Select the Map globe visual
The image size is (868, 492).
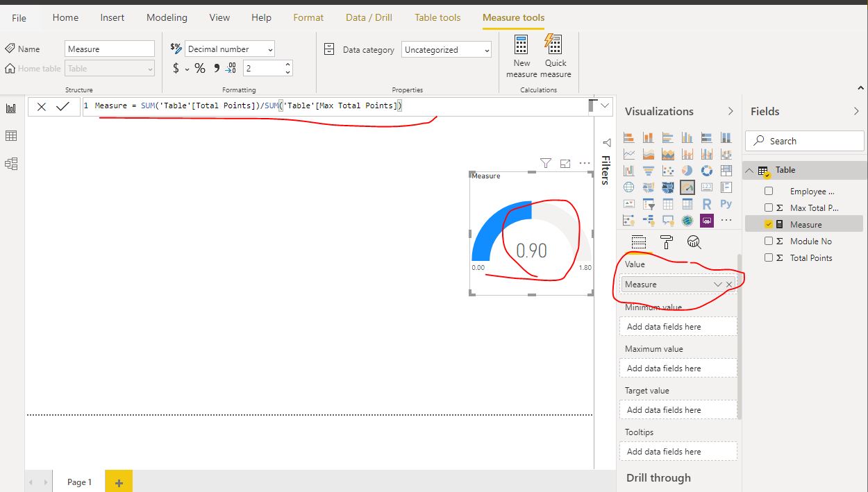click(x=629, y=187)
